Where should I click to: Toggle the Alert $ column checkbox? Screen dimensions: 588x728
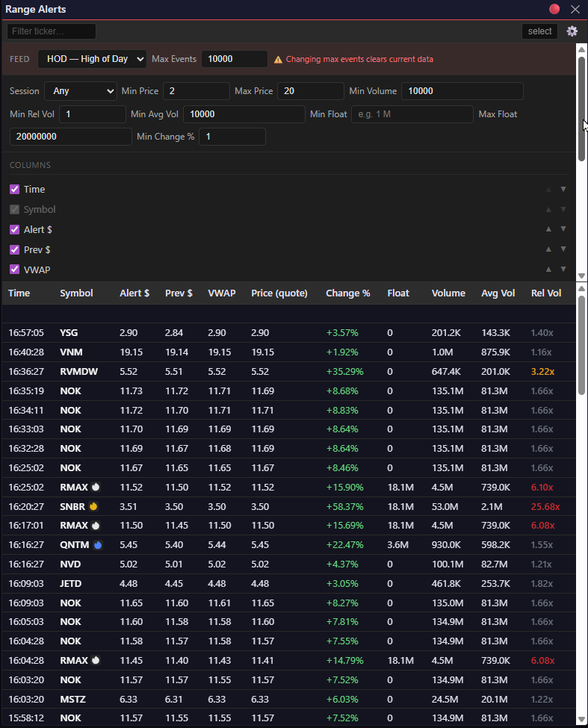[x=14, y=230]
